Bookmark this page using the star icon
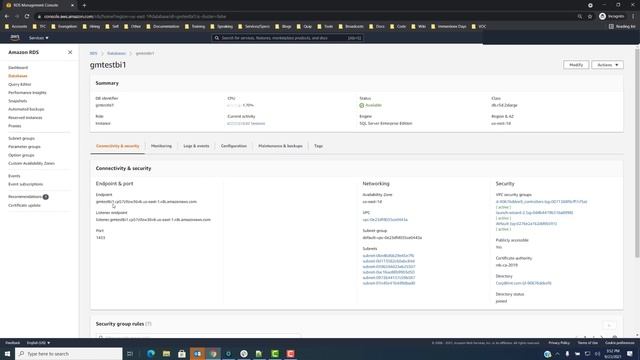Viewport: 640px width, 360px height. coord(590,16)
